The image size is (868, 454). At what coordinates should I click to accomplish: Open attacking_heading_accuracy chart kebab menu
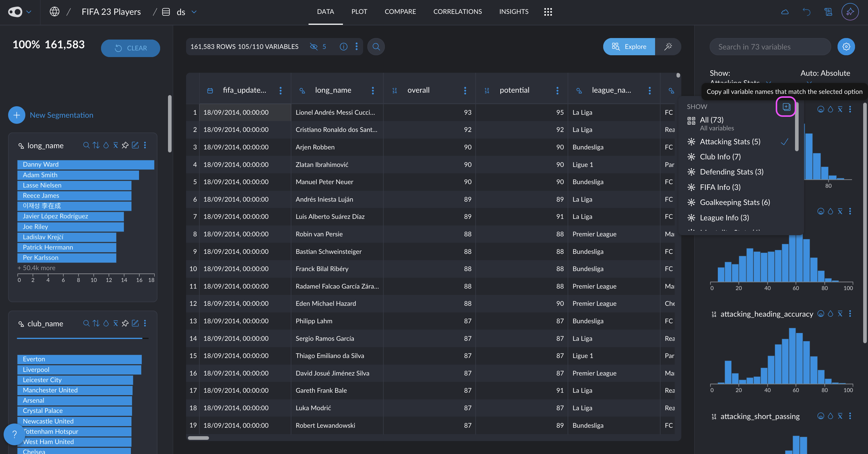click(850, 314)
